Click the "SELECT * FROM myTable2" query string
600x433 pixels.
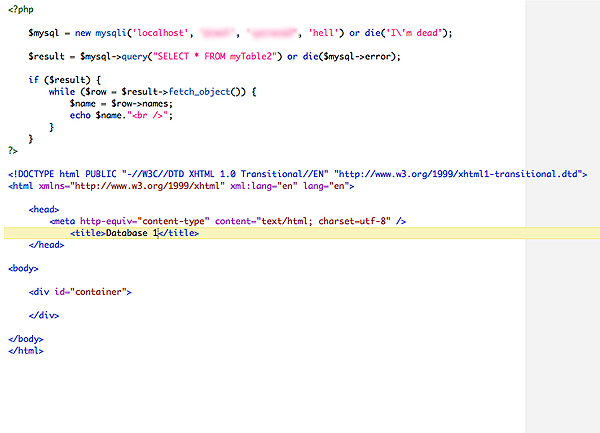[214, 57]
